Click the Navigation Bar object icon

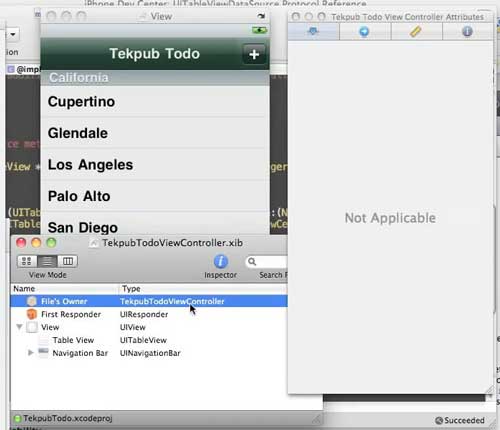tap(43, 352)
